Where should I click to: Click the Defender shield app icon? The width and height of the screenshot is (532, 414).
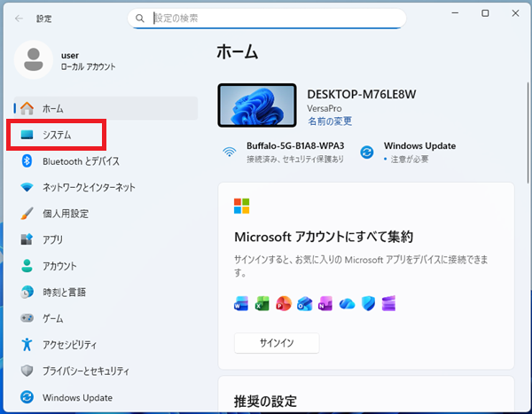(368, 304)
